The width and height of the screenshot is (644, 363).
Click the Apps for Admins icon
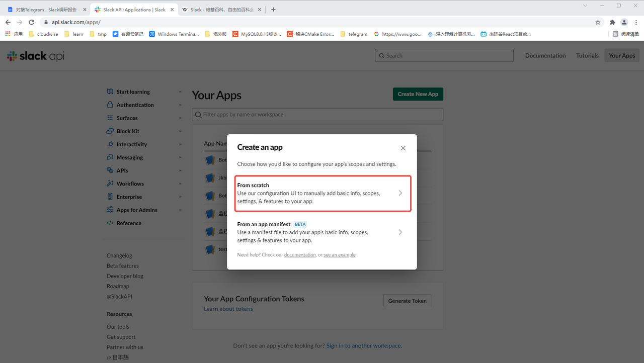(x=110, y=210)
